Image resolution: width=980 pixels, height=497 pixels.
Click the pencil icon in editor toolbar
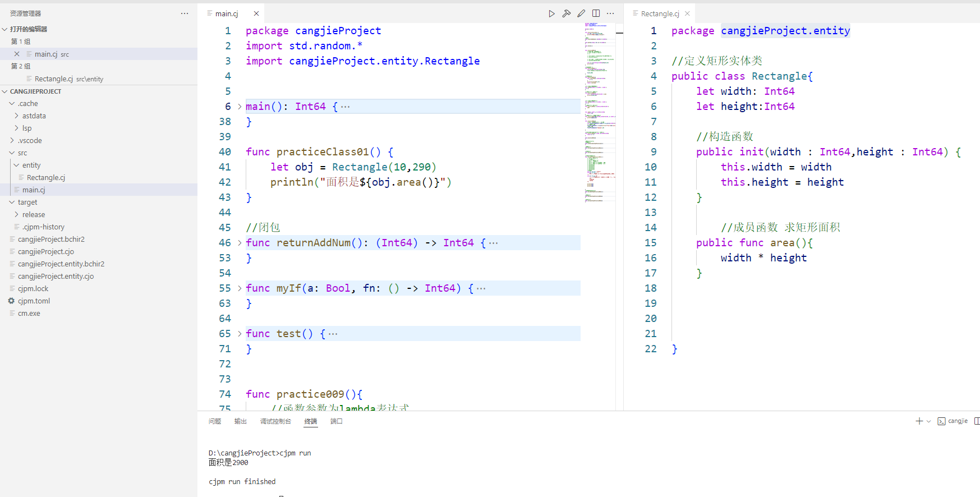coord(581,13)
